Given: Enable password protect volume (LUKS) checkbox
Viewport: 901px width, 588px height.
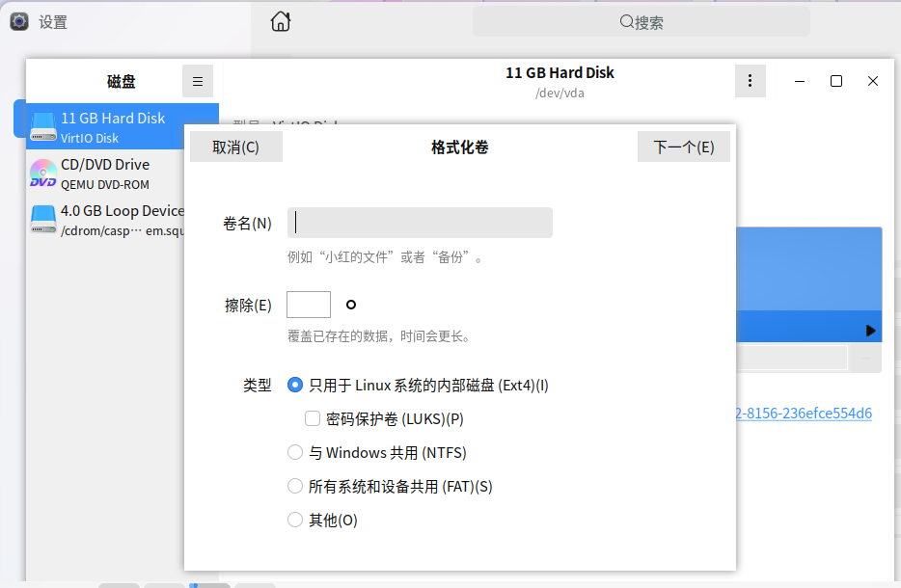Looking at the screenshot, I should coord(313,418).
